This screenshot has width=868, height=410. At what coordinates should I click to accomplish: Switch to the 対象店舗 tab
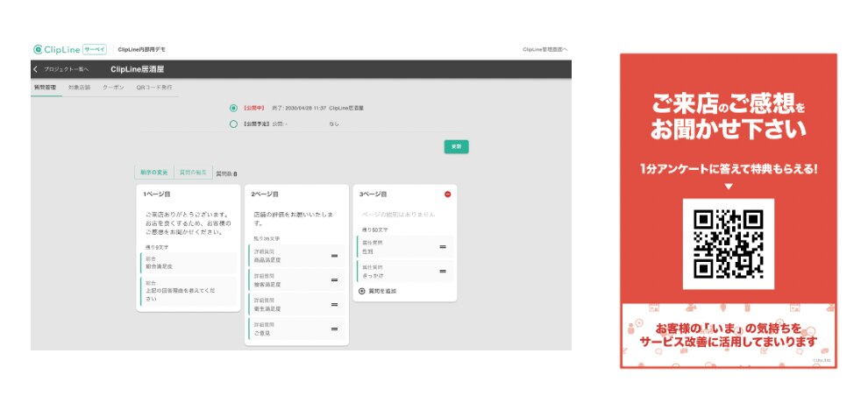[79, 88]
